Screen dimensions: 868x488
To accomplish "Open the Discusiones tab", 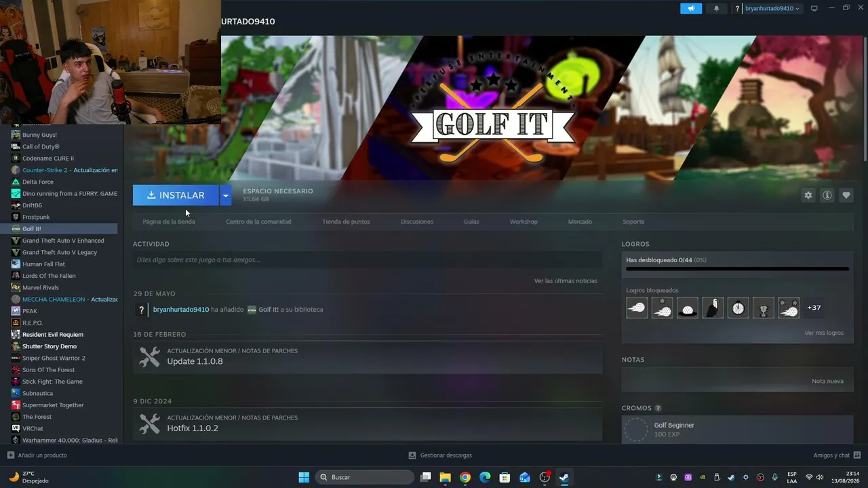I will [417, 222].
